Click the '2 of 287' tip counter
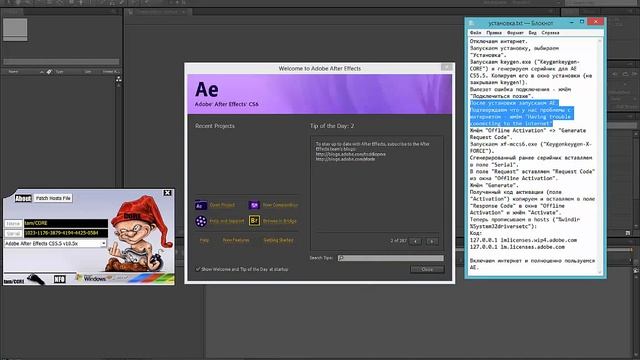640x360 pixels. click(398, 241)
